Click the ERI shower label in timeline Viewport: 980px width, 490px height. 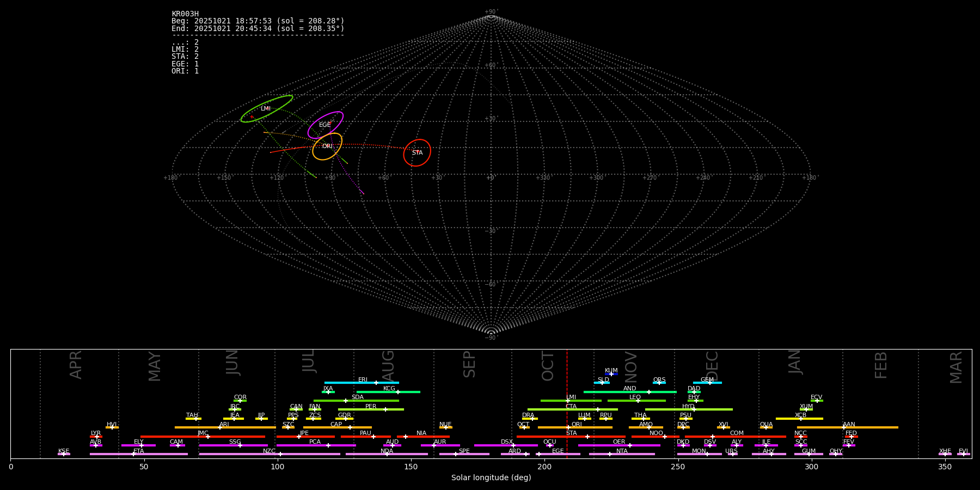click(x=363, y=380)
